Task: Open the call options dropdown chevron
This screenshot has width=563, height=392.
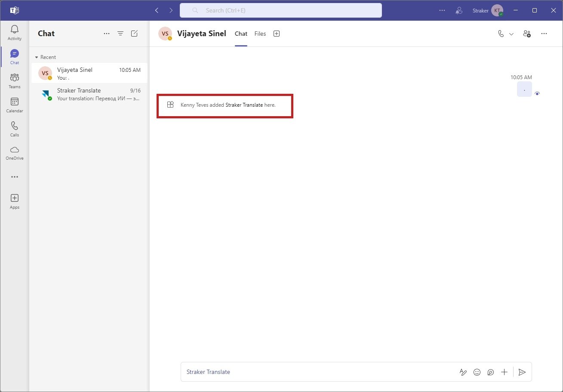Action: [x=511, y=34]
